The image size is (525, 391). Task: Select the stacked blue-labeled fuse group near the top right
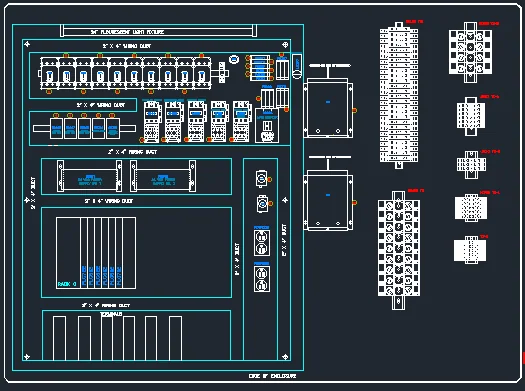click(260, 68)
